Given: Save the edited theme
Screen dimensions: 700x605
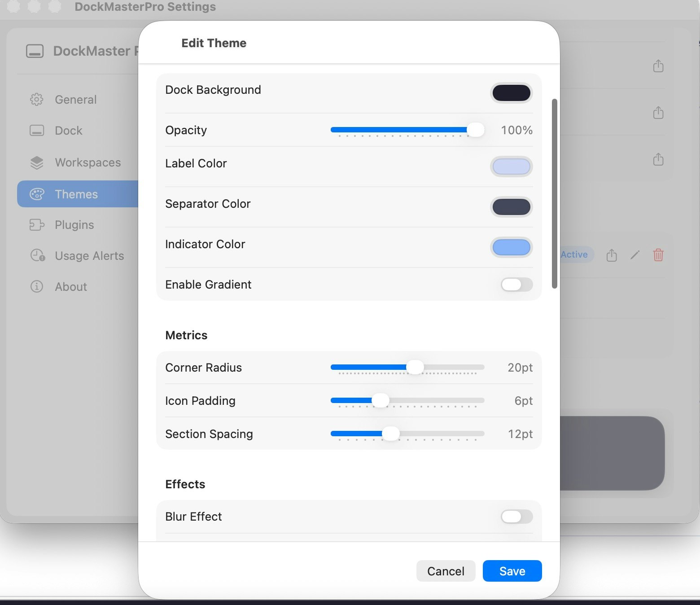Looking at the screenshot, I should click(512, 571).
